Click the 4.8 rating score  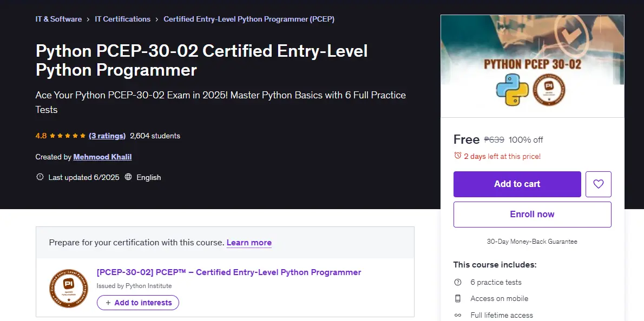pyautogui.click(x=41, y=136)
